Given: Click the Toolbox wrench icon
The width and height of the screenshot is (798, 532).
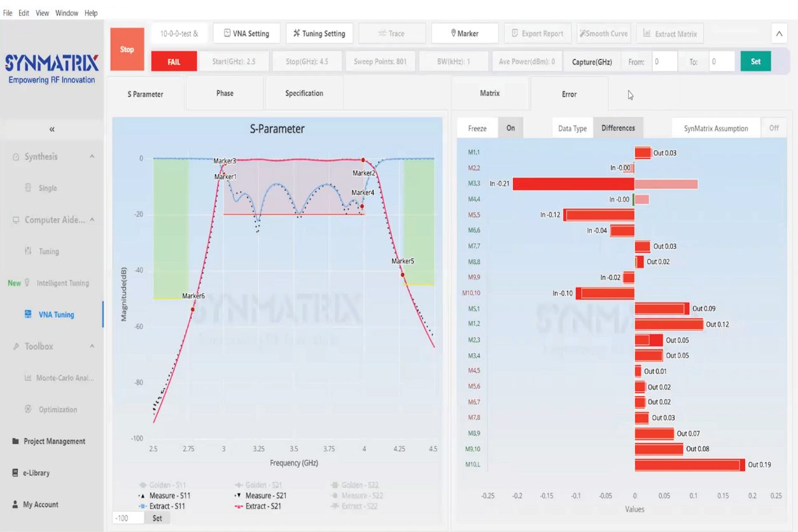Looking at the screenshot, I should [16, 346].
